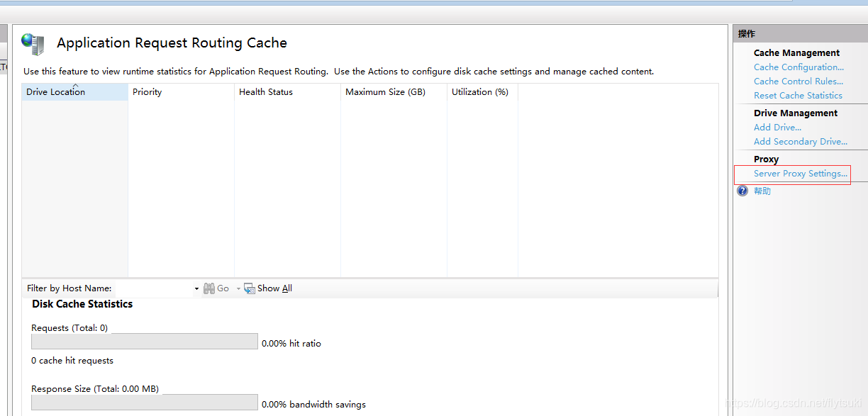Screen dimensions: 868x416
Task: Sort by the Priority column header
Action: point(182,92)
